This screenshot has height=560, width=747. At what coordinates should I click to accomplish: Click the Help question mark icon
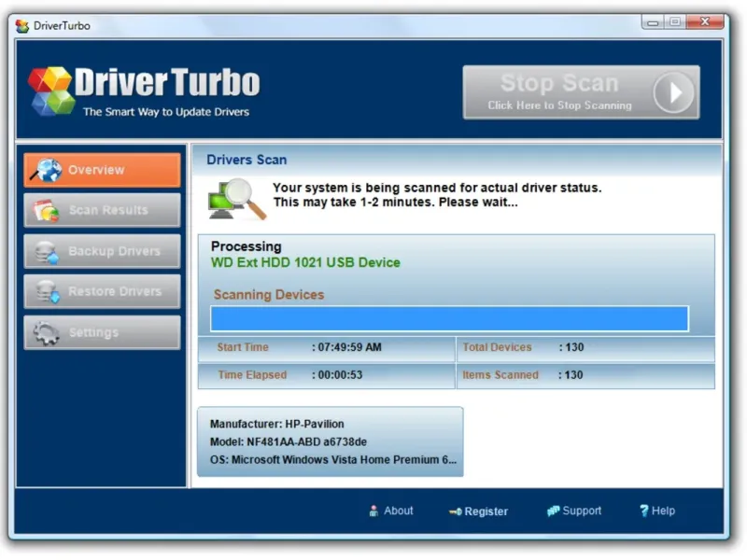pos(644,511)
